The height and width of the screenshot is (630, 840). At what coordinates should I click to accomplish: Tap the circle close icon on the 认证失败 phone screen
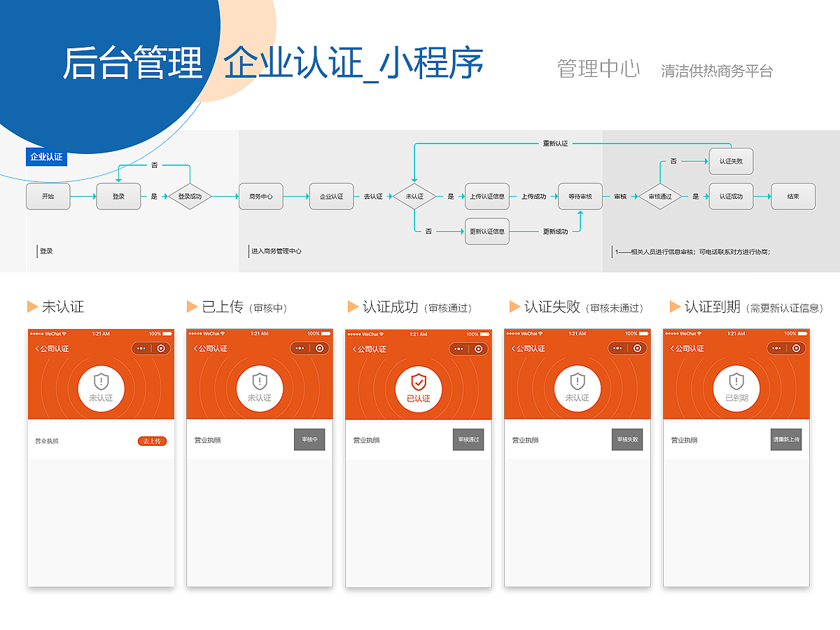[638, 348]
